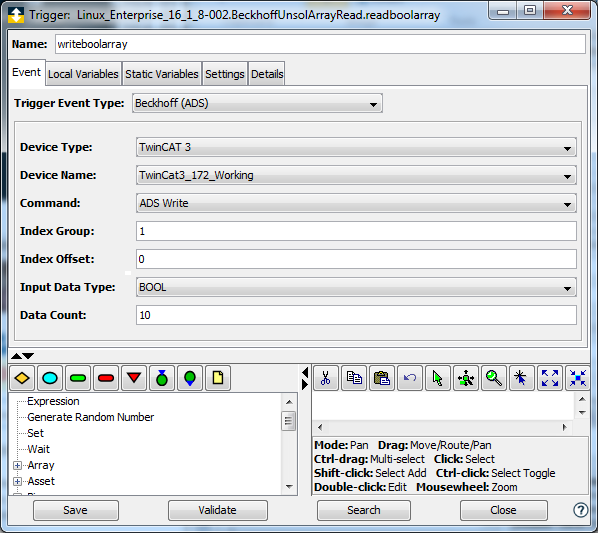Open the Input Data Type dropdown
Image resolution: width=598 pixels, height=533 pixels.
pyautogui.click(x=356, y=287)
